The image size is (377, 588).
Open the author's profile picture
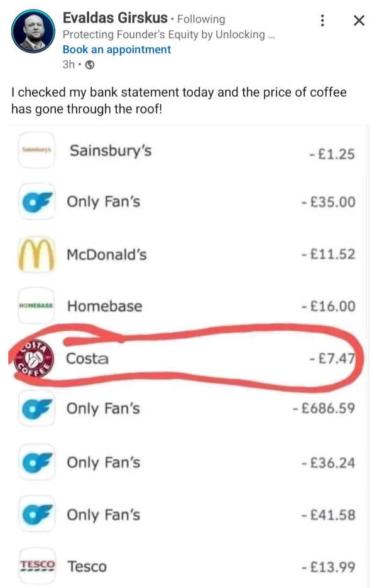point(33,31)
